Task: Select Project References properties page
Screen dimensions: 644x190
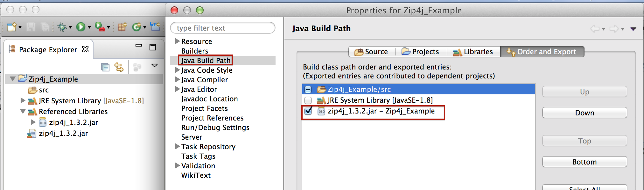Action: tap(213, 118)
